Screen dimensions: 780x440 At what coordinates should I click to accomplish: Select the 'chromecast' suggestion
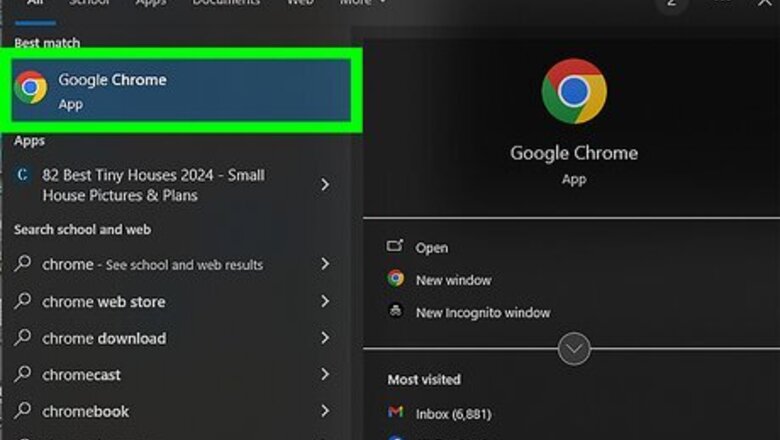[x=81, y=375]
